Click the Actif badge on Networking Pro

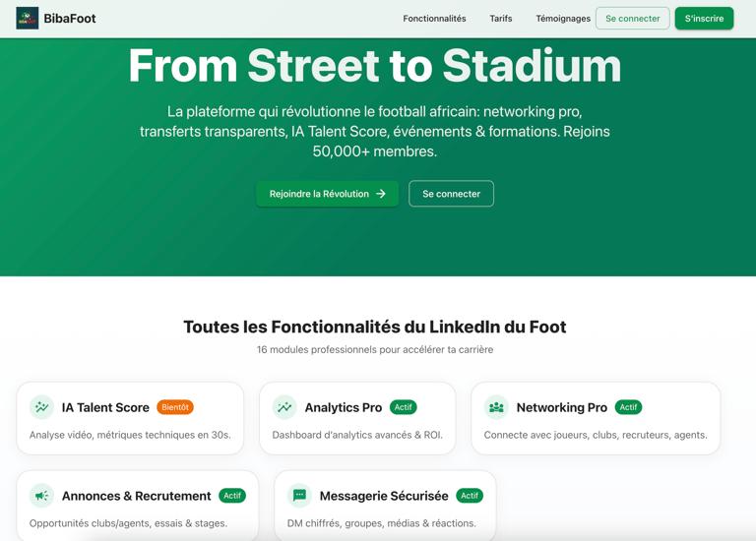pyautogui.click(x=628, y=407)
